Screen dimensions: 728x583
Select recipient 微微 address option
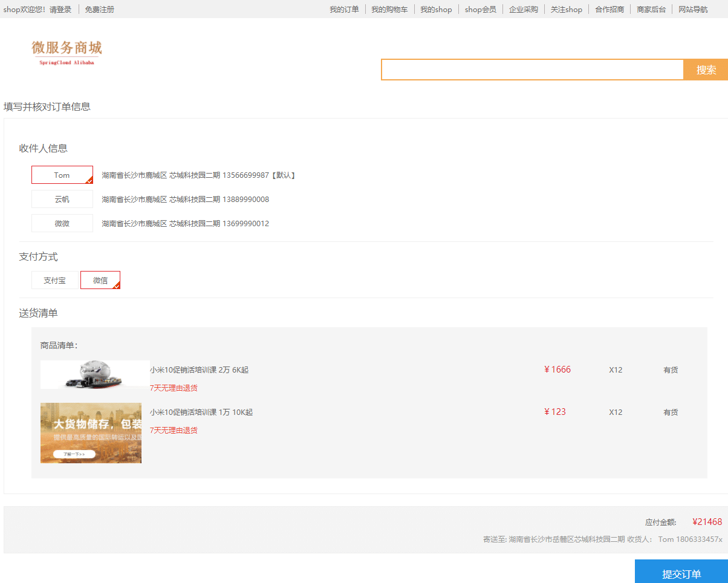pyautogui.click(x=62, y=223)
